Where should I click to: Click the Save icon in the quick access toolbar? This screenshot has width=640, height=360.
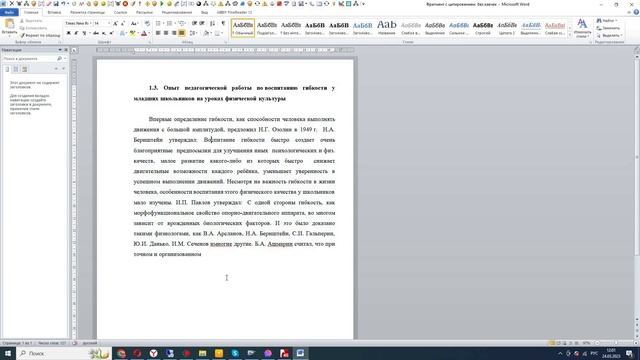pyautogui.click(x=56, y=4)
